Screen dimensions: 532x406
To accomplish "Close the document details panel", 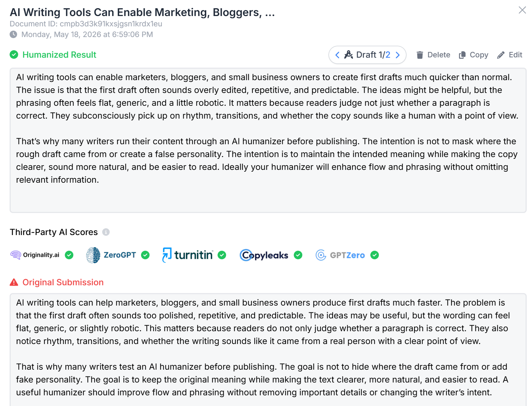I will (522, 10).
